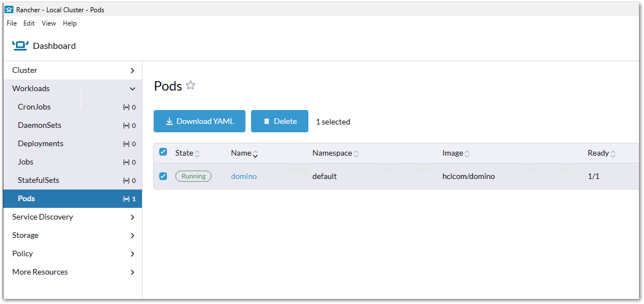Click the '1 selected' text

pos(333,122)
